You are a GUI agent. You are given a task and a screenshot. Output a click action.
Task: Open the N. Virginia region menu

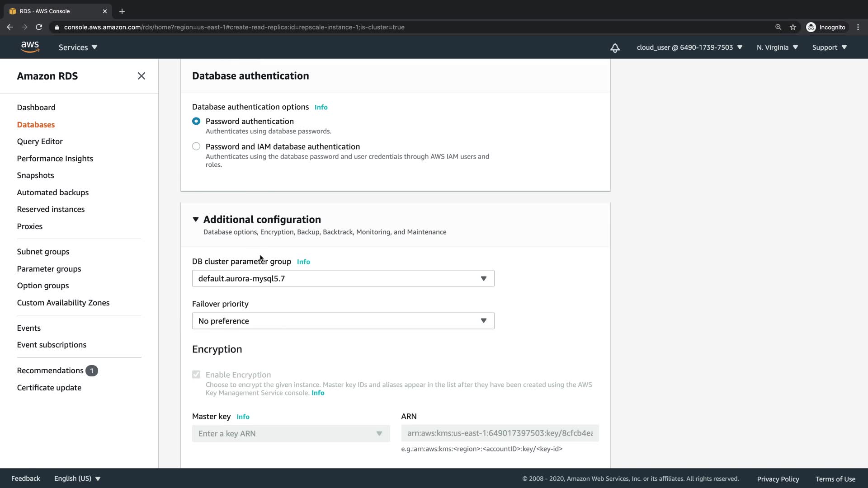[x=777, y=47]
